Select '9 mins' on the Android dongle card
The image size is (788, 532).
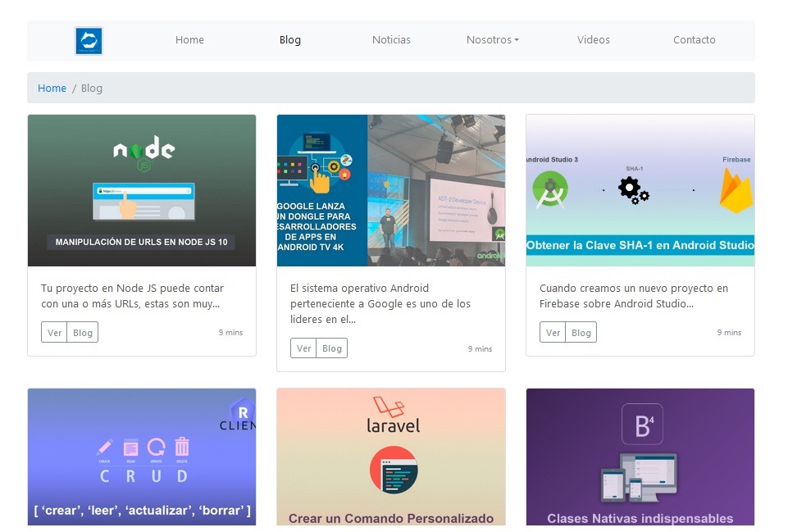click(x=480, y=348)
